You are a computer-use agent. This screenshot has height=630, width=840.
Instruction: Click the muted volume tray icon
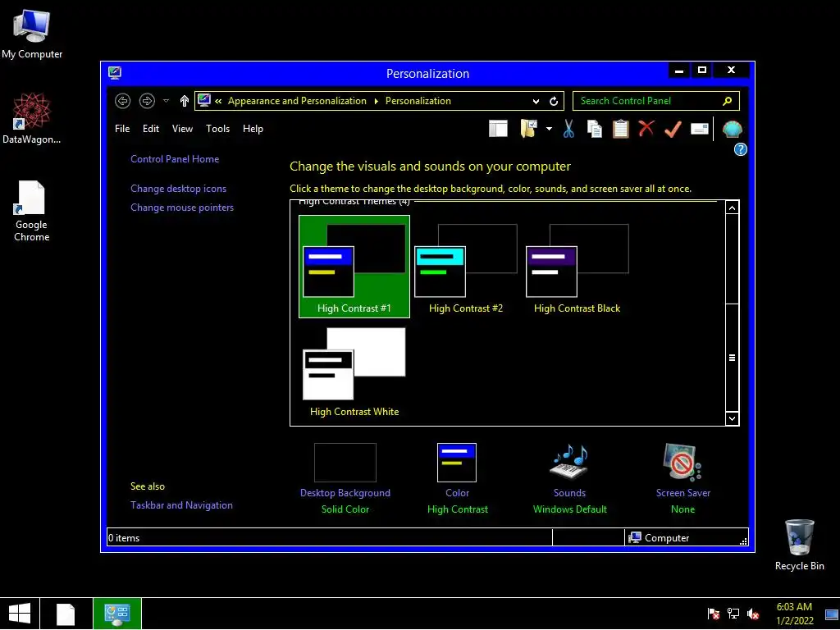coord(753,614)
